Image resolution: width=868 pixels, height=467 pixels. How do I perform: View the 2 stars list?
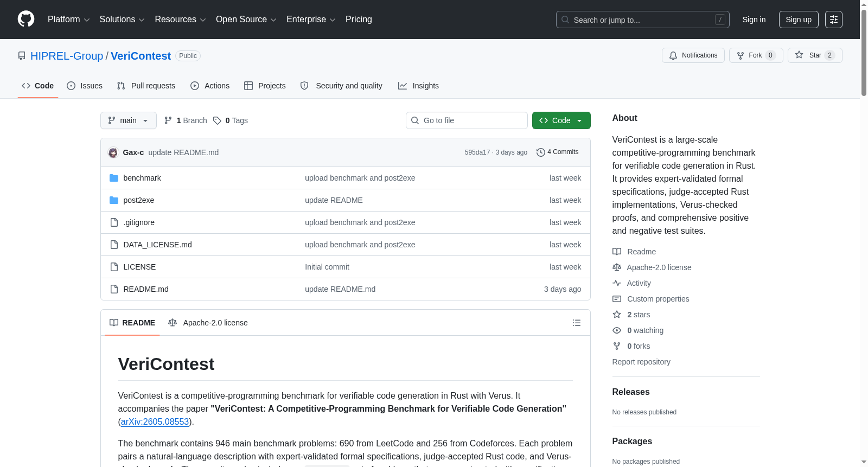coord(631,315)
